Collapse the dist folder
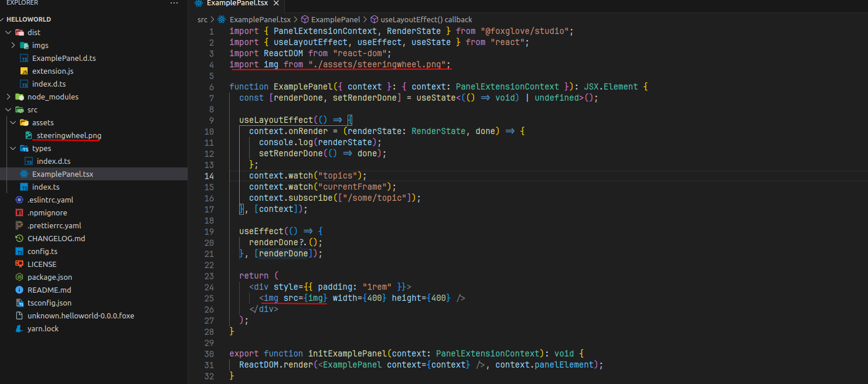 click(x=9, y=32)
